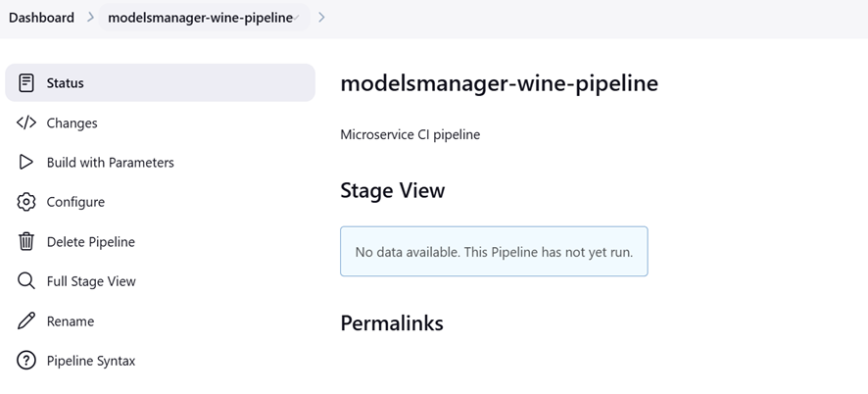Viewport: 868px width, 394px height.
Task: Click the Full Stage View magnifier icon
Action: tap(26, 281)
